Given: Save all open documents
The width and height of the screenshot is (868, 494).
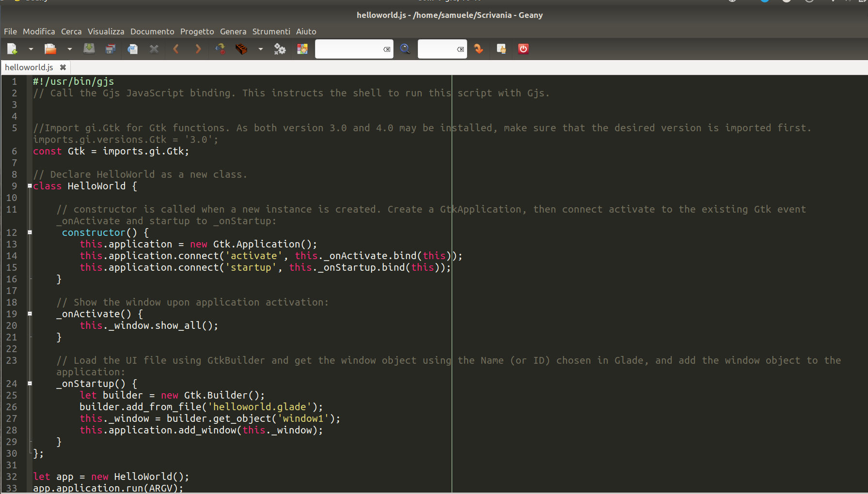Looking at the screenshot, I should 110,49.
